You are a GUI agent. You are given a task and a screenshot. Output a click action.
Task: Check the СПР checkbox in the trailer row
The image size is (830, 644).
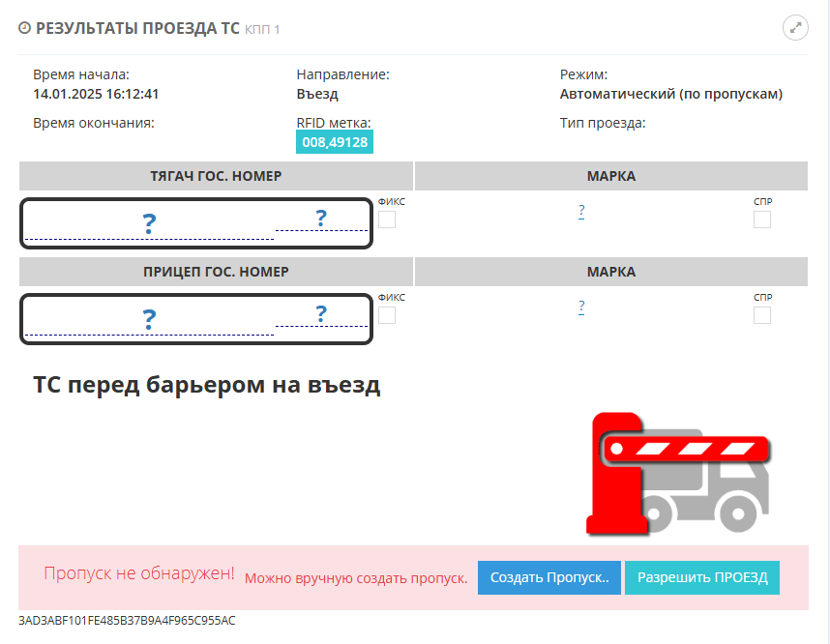pos(762,314)
